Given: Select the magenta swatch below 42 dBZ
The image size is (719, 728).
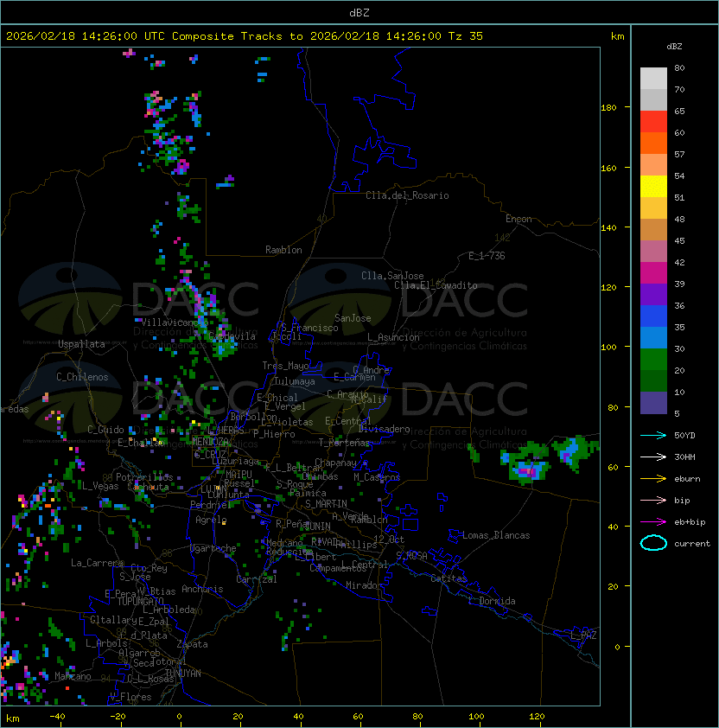Looking at the screenshot, I should pyautogui.click(x=653, y=273).
